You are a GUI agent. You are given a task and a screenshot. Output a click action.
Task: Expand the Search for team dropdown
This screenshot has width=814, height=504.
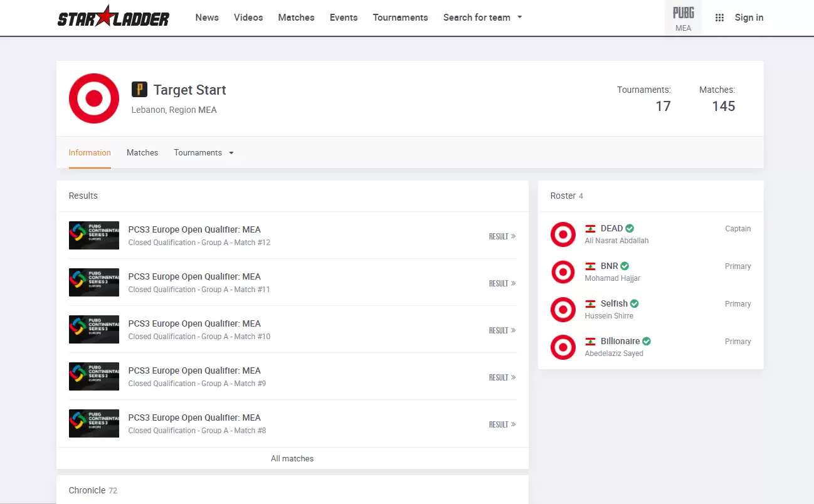click(x=482, y=18)
